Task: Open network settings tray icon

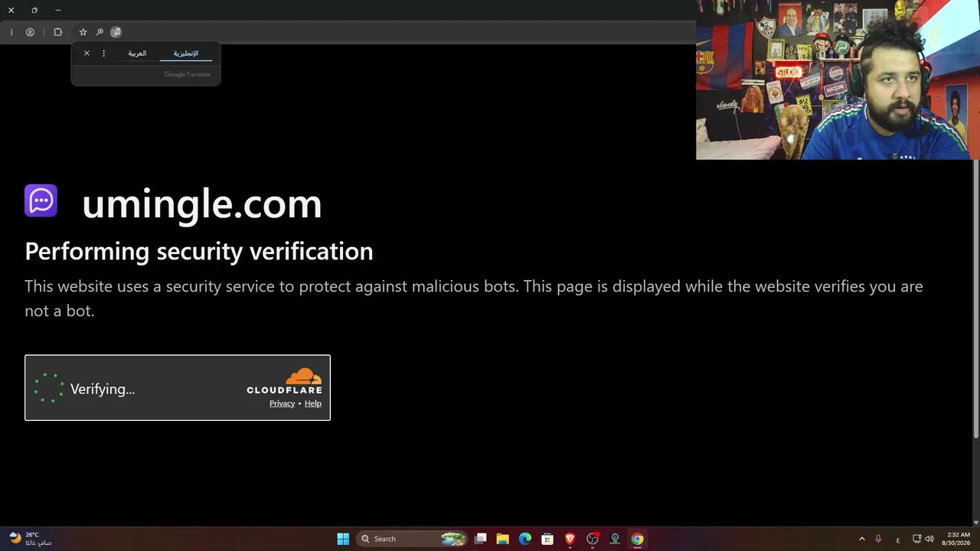Action: click(917, 539)
